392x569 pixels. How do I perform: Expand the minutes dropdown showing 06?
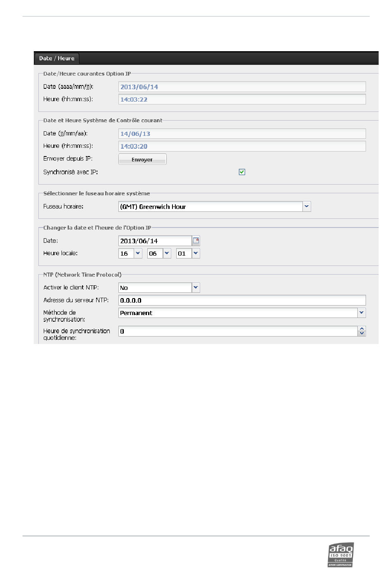point(167,254)
